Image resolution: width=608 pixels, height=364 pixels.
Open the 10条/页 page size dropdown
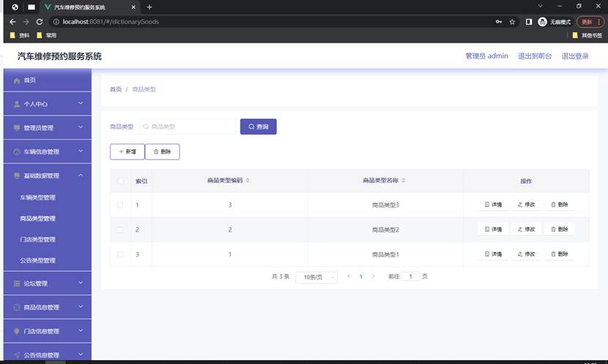(x=316, y=277)
